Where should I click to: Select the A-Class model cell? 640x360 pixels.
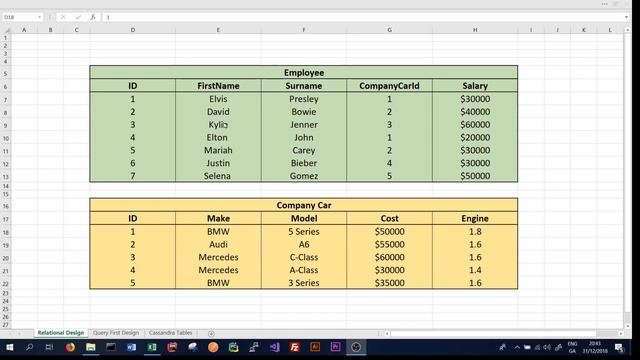[x=304, y=270]
